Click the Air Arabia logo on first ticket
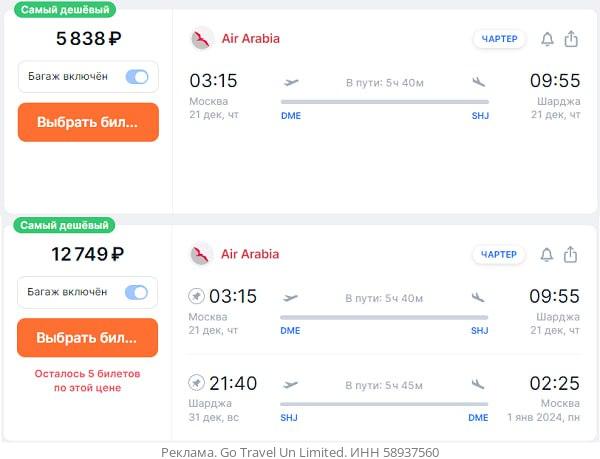This screenshot has width=600, height=459. pyautogui.click(x=202, y=39)
